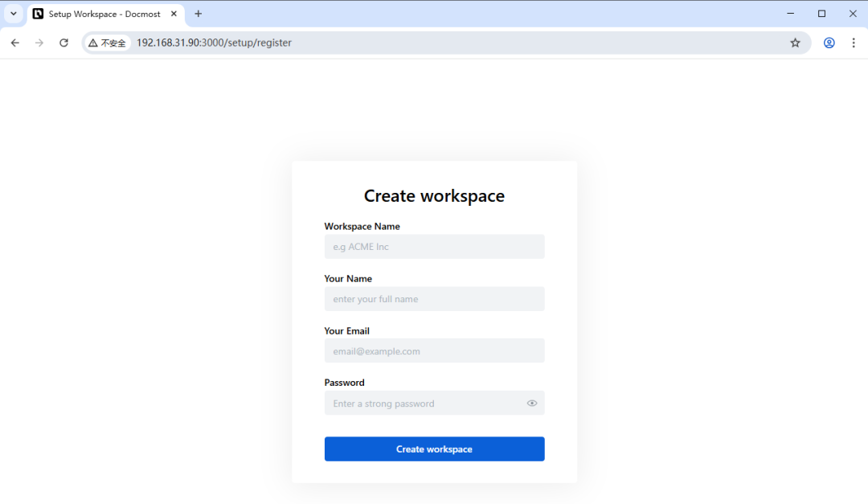Toggle password visibility eye icon
Viewport: 868px width, 504px height.
click(x=531, y=404)
